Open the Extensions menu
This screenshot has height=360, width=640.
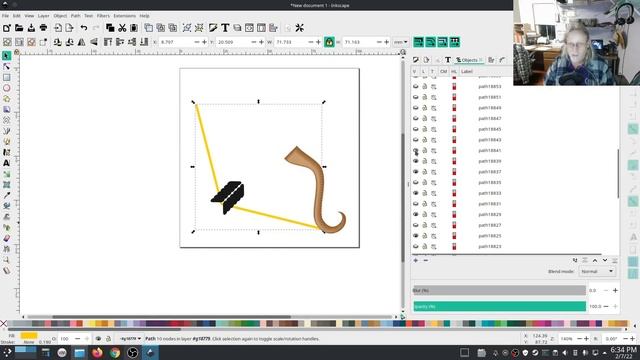click(124, 16)
